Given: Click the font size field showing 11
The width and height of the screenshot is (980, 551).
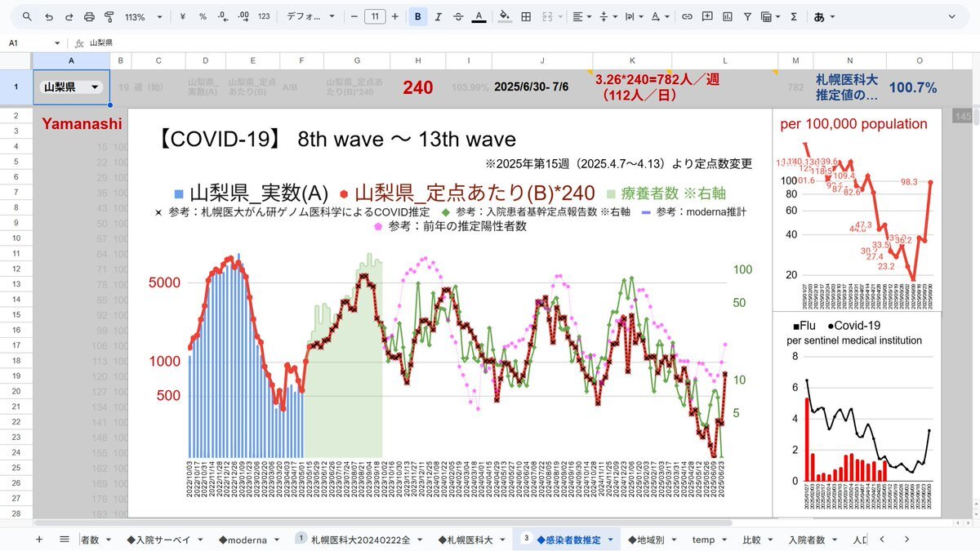Looking at the screenshot, I should tap(375, 16).
